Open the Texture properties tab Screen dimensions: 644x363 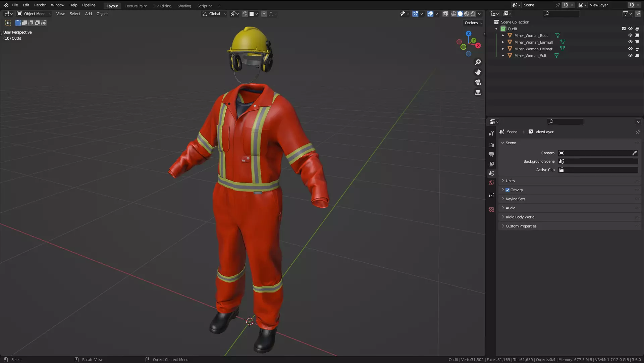click(x=491, y=210)
